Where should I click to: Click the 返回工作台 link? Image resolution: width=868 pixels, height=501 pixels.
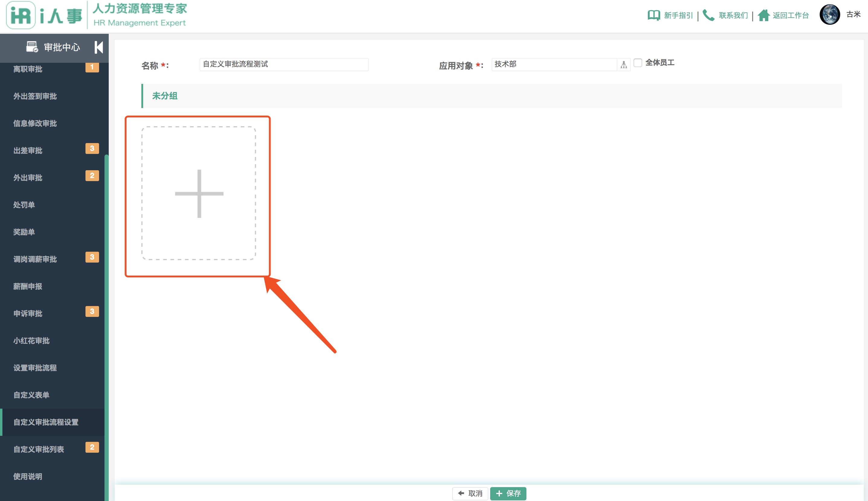point(790,15)
